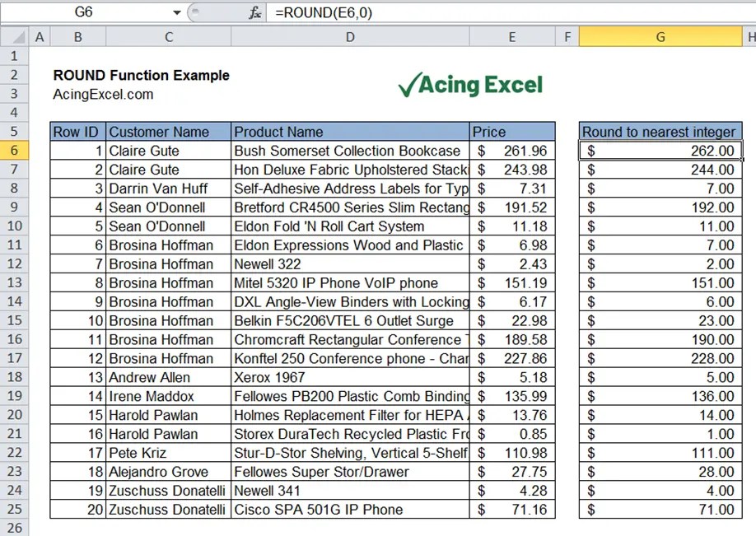
Task: Select column E header
Action: tap(512, 37)
